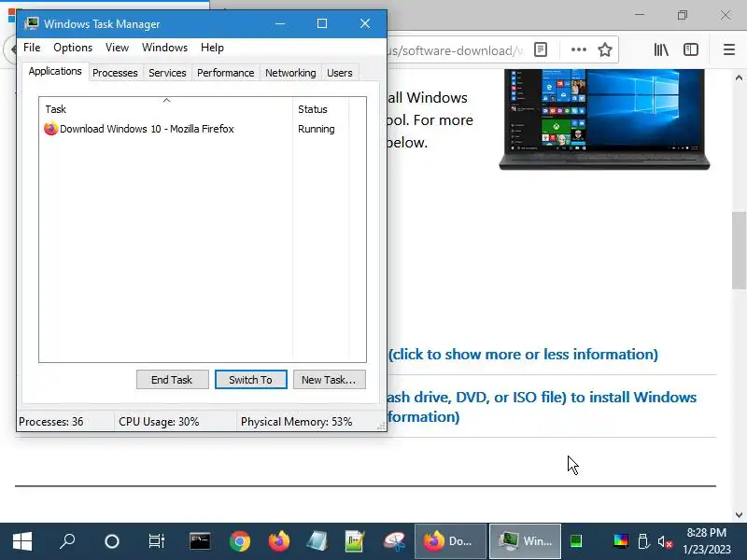The image size is (747, 560).
Task: Open Notepad++ icon in taskbar
Action: pyautogui.click(x=355, y=541)
